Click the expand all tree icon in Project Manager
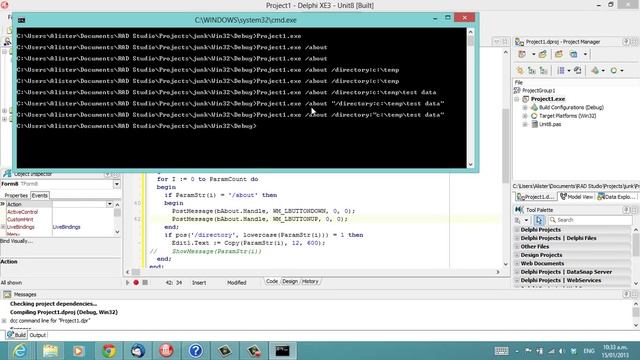The height and width of the screenshot is (360, 640). 532,71
